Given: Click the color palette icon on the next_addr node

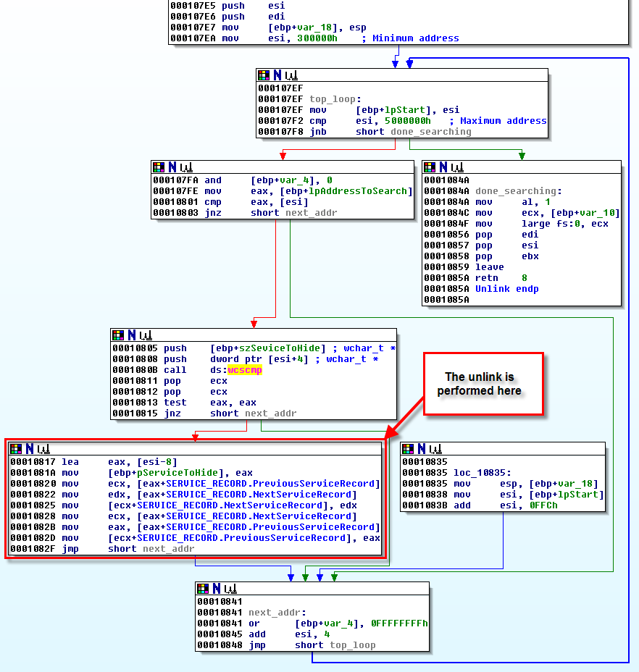Looking at the screenshot, I should pyautogui.click(x=203, y=589).
